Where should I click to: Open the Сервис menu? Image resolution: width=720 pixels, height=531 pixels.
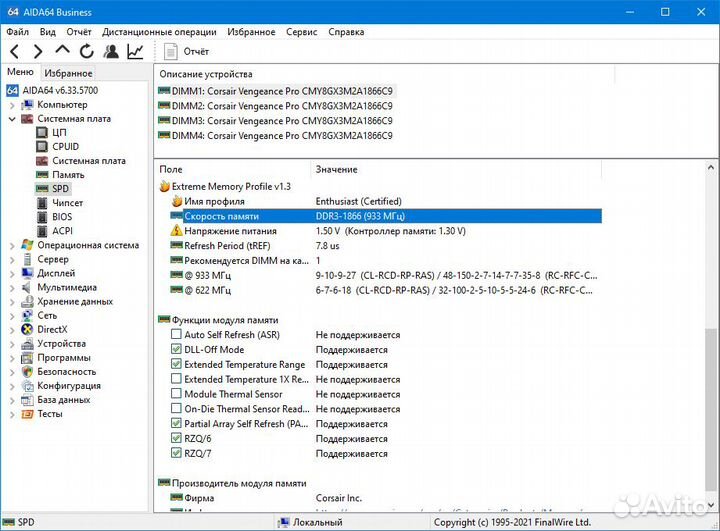301,32
